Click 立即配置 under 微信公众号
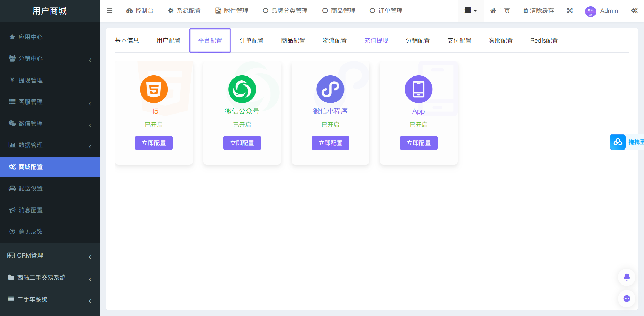Viewport: 644px width, 316px height. (242, 143)
